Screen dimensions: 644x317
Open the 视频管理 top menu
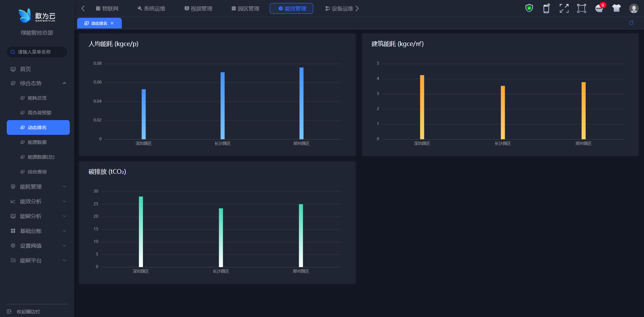(198, 8)
